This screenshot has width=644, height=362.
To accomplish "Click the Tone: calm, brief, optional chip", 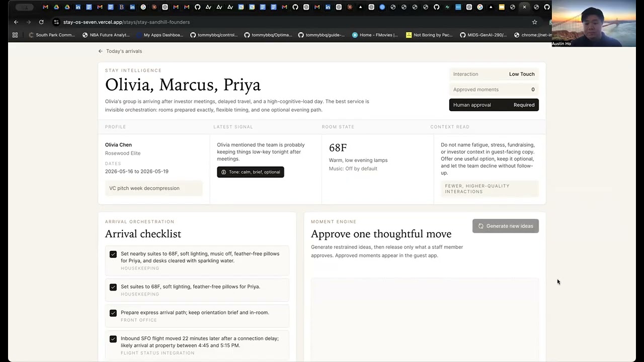I will click(251, 172).
